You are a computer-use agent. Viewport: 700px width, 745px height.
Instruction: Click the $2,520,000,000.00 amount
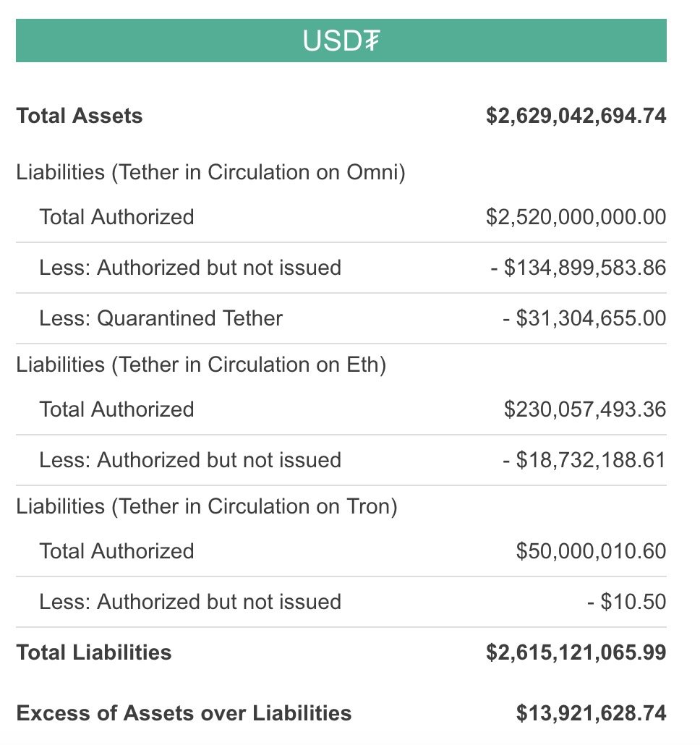576,217
